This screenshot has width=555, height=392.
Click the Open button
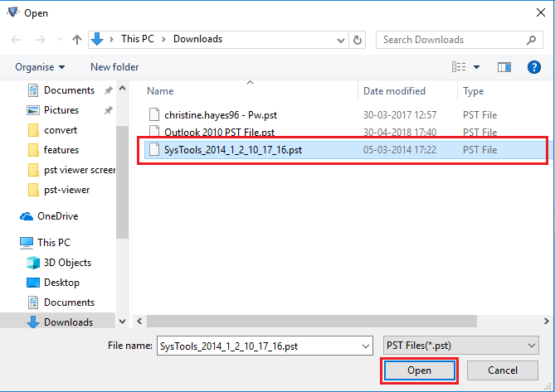(420, 370)
